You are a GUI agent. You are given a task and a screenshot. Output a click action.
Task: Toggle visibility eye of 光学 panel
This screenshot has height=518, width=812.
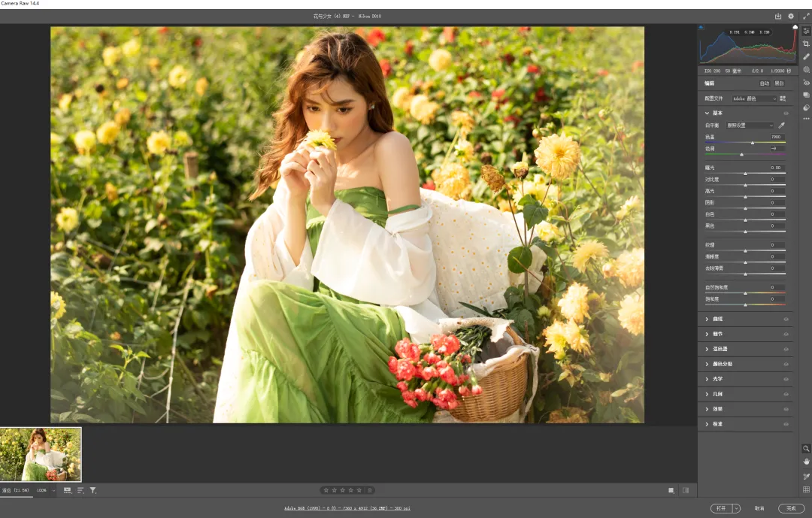[x=786, y=379]
